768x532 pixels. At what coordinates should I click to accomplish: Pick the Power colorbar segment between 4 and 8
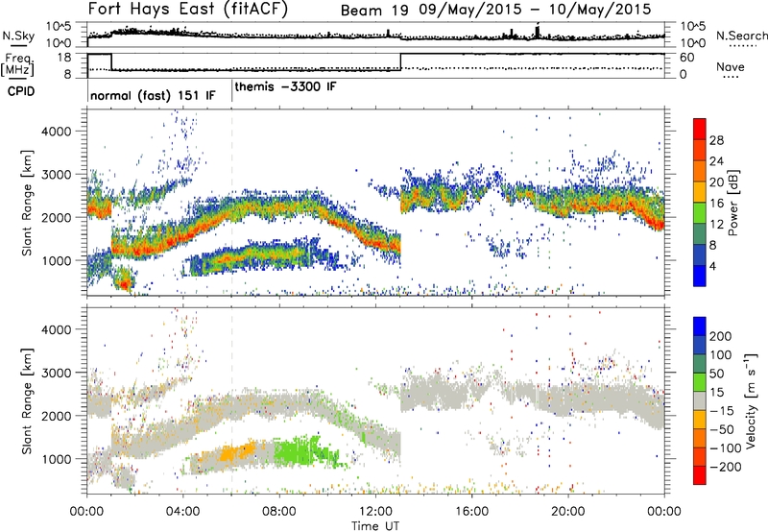[700, 254]
